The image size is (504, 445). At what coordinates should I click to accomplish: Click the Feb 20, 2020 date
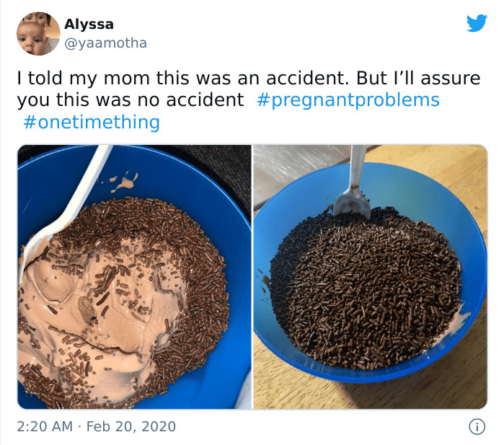(131, 427)
